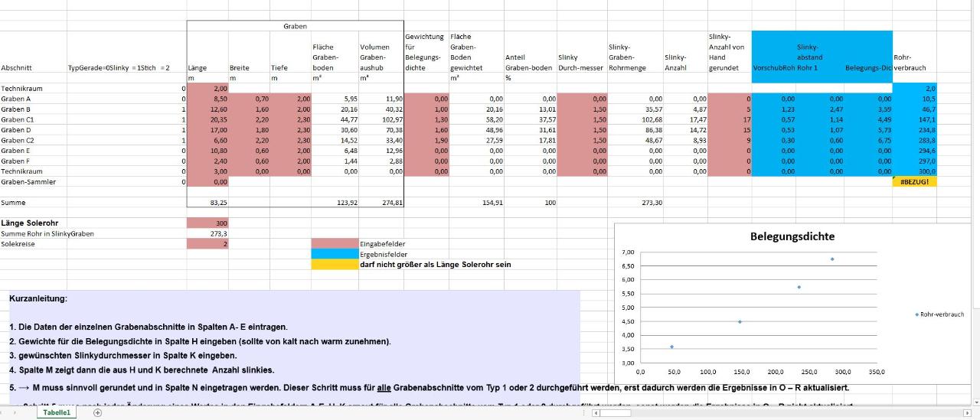Select the 'Abschnitt' column header
Screen dimensions: 980x420
pos(17,67)
